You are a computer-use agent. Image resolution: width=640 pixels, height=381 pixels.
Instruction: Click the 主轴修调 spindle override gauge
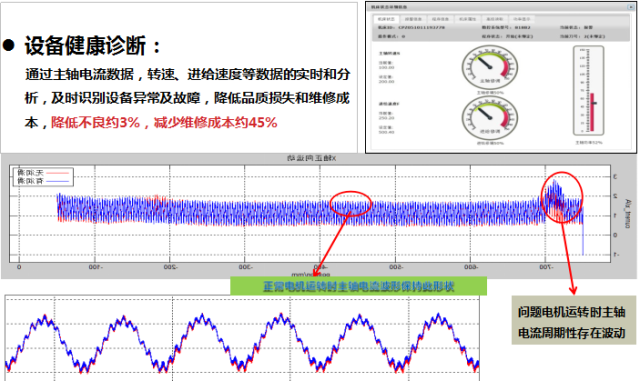pyautogui.click(x=490, y=67)
